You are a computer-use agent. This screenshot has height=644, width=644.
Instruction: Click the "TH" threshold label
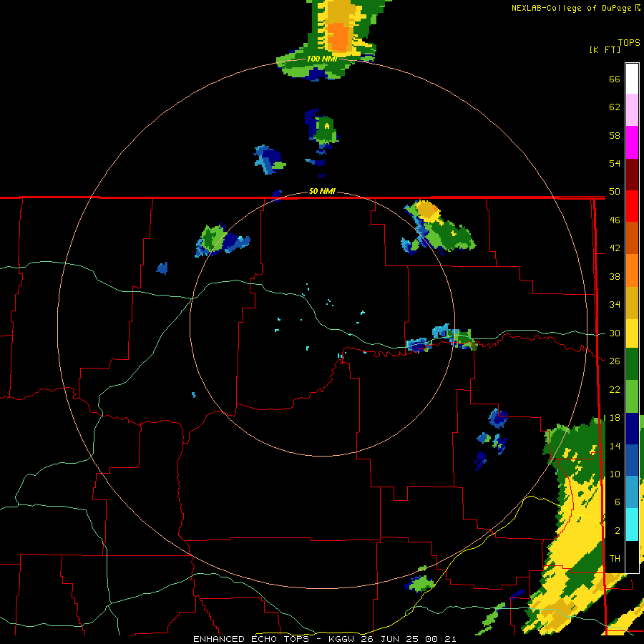615,559
